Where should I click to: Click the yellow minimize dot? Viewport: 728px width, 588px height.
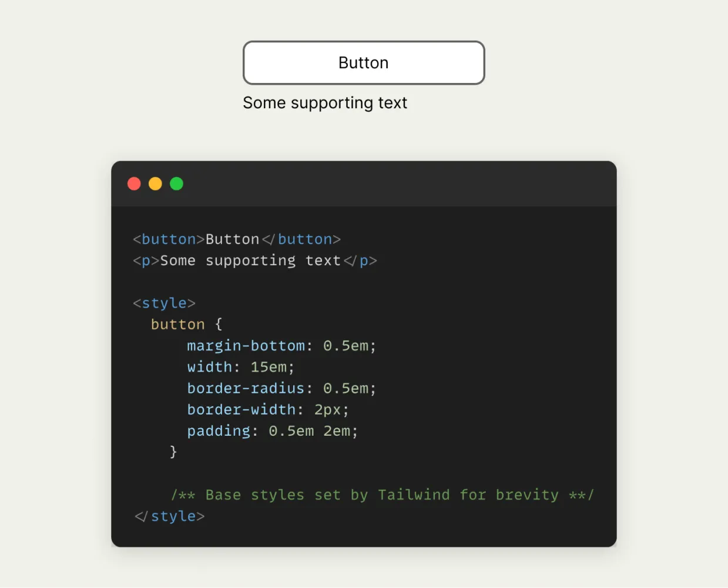155,184
